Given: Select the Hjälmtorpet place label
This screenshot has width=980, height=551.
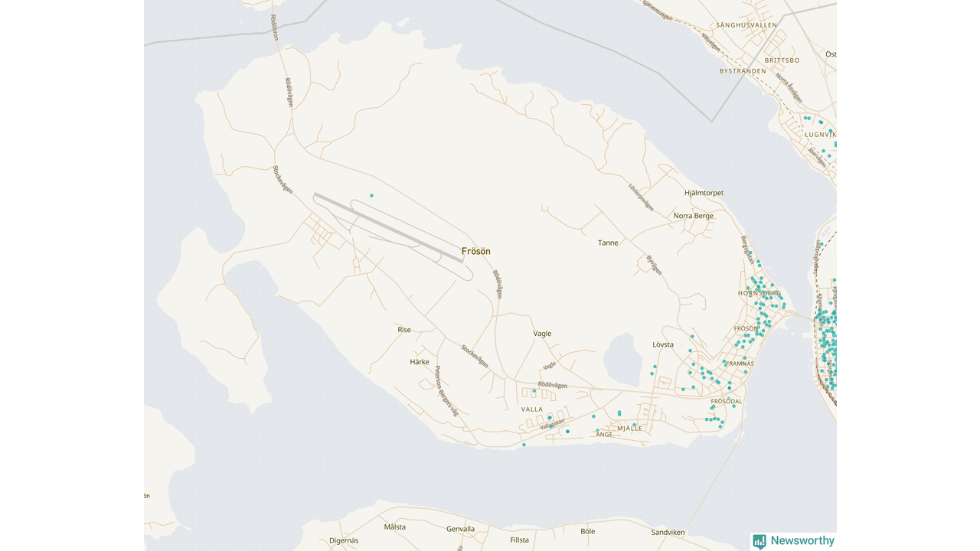Looking at the screenshot, I should 704,193.
